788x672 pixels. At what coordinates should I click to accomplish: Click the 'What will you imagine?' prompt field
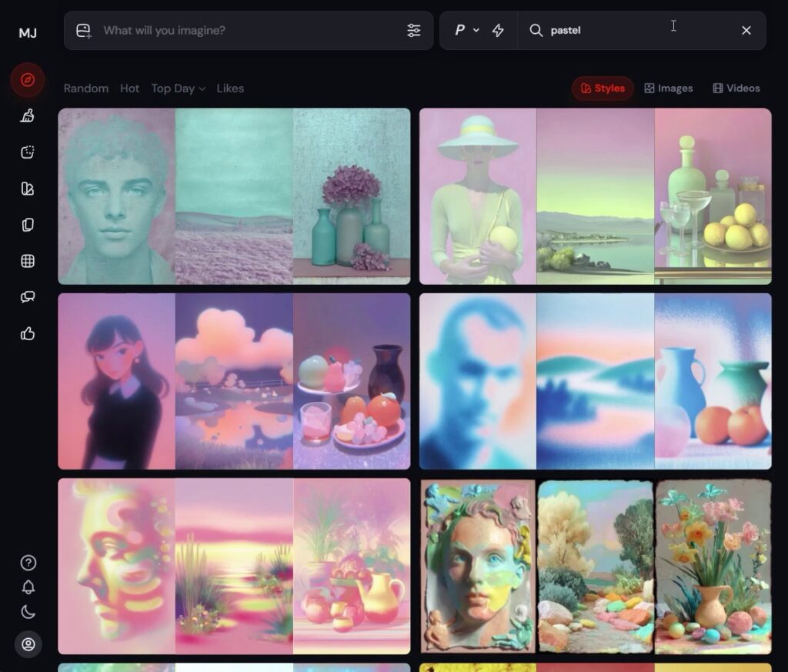246,30
